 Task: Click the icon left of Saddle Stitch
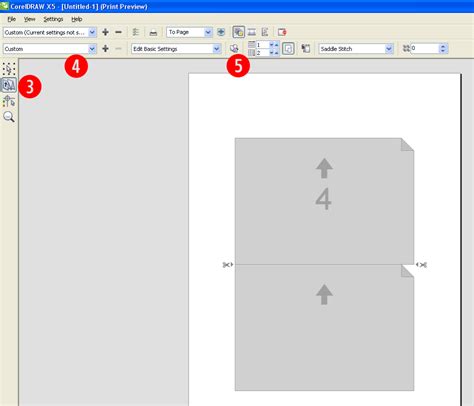[x=306, y=49]
